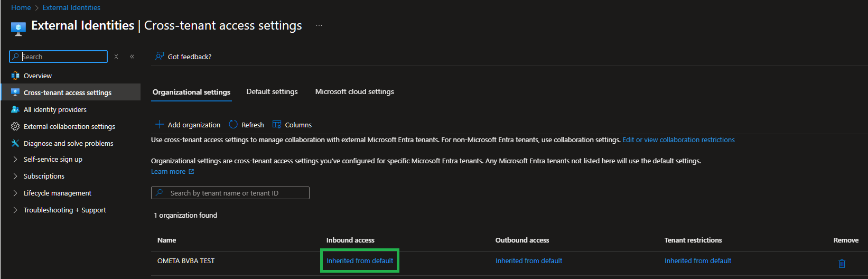Open the Columns chooser icon

pyautogui.click(x=277, y=125)
